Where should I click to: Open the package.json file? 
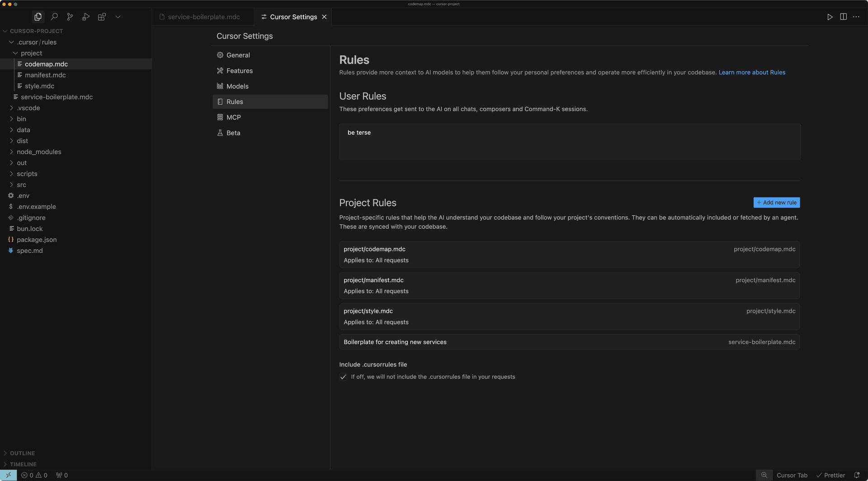coord(75,240)
